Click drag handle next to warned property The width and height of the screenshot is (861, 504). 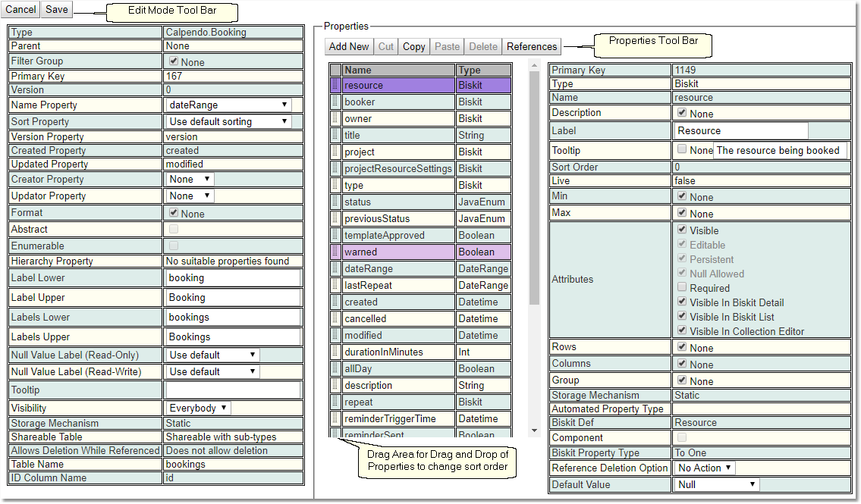[335, 252]
